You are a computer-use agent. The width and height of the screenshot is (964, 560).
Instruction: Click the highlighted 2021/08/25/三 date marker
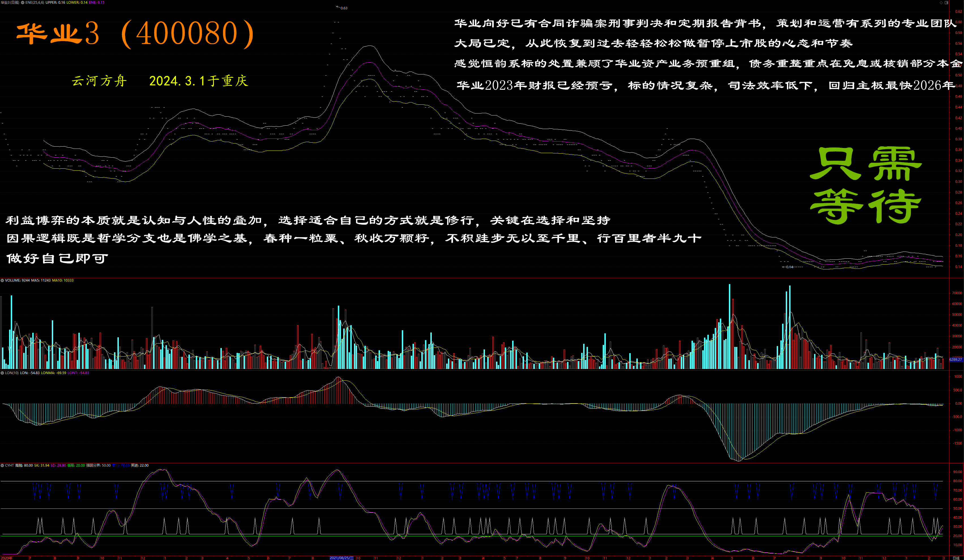[x=342, y=558]
